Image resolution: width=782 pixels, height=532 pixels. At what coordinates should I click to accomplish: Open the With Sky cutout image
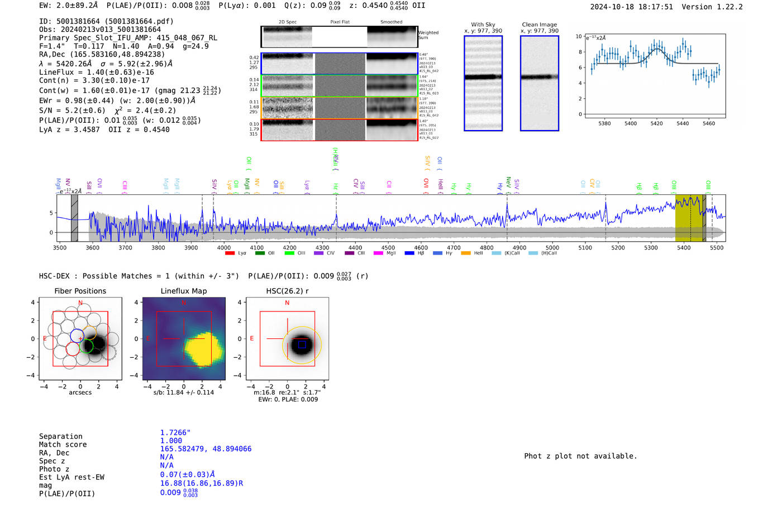pos(483,83)
